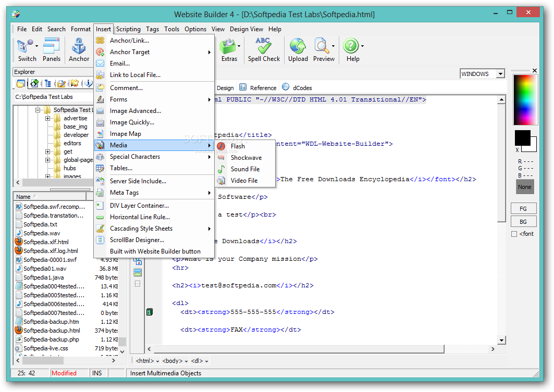Click the Preview magnifier icon
The image size is (554, 392).
[x=322, y=46]
